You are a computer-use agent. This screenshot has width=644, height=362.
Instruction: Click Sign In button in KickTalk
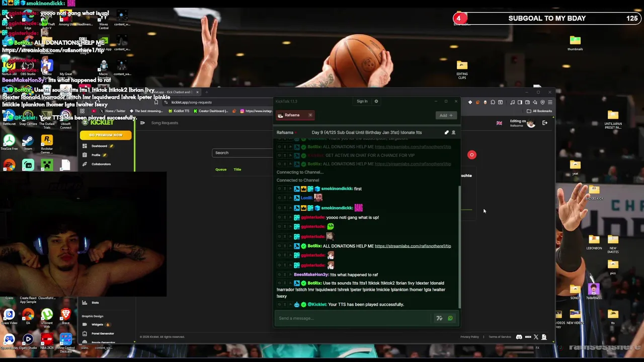[x=362, y=101]
